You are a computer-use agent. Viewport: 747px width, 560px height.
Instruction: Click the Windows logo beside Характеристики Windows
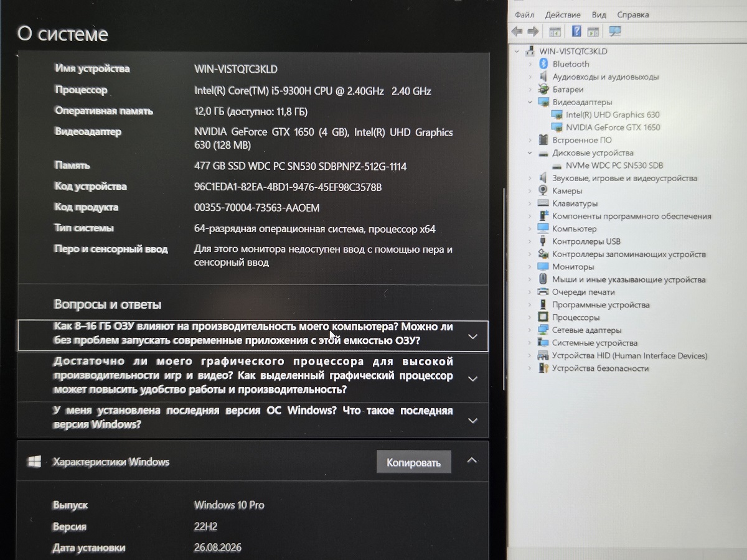pos(34,462)
